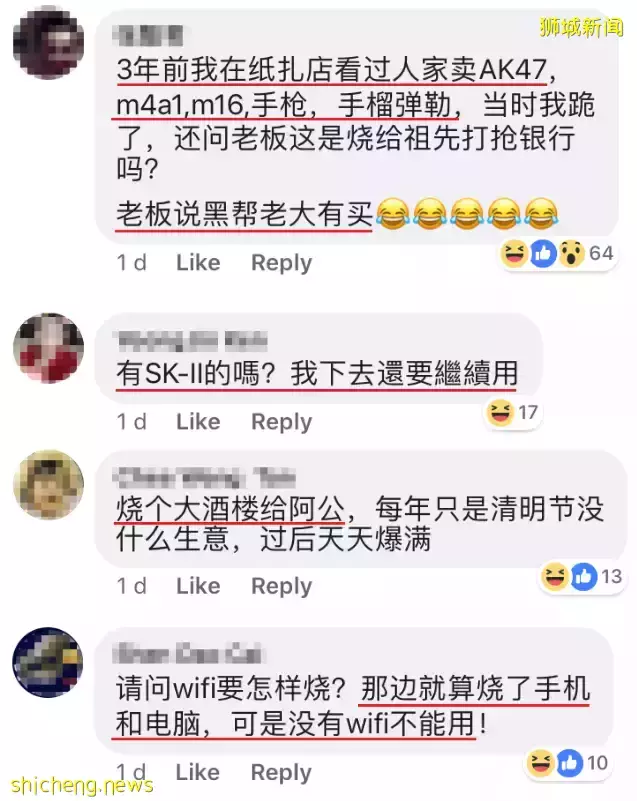This screenshot has width=637, height=801.
Task: View the 64 reactions count
Action: pos(601,253)
